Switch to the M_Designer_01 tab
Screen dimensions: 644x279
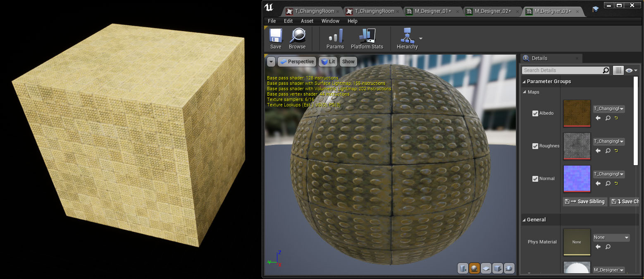[432, 11]
